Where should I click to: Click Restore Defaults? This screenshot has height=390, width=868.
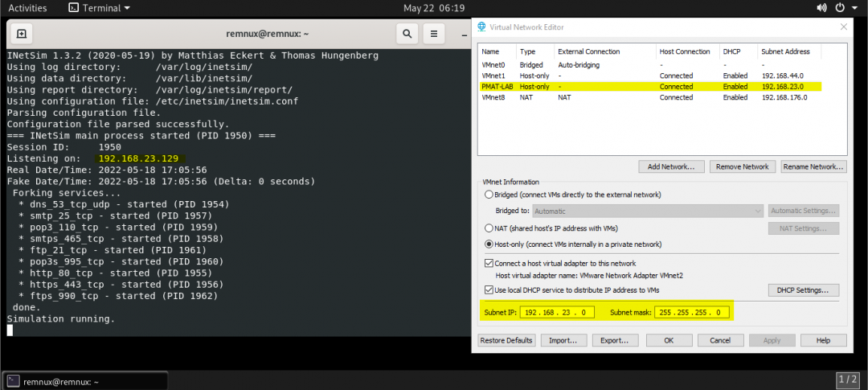tap(506, 340)
